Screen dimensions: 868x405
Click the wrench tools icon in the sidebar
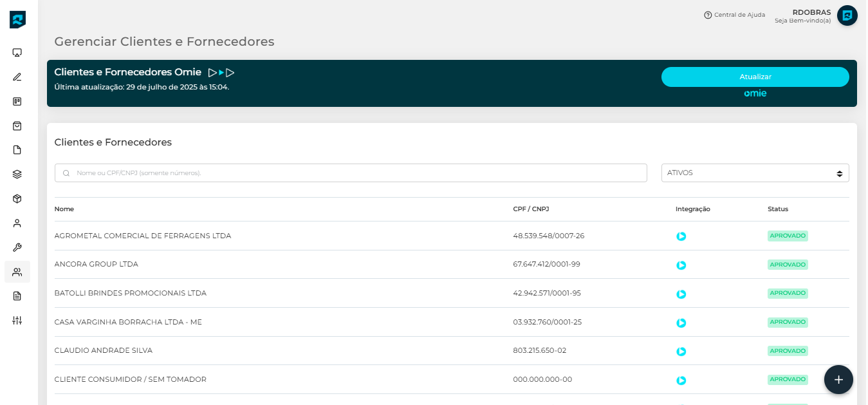click(x=17, y=247)
